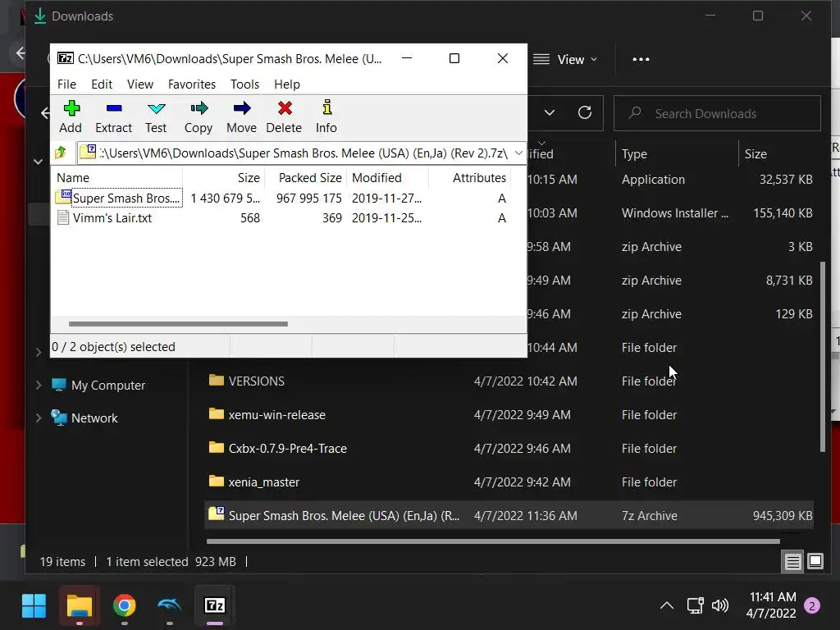
Task: Select the Super Smash Bros ISO file
Action: click(118, 199)
